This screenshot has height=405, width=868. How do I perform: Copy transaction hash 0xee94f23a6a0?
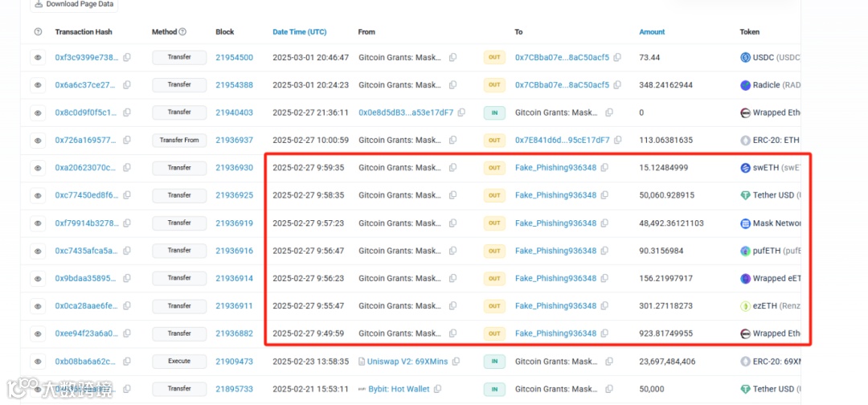pos(127,333)
